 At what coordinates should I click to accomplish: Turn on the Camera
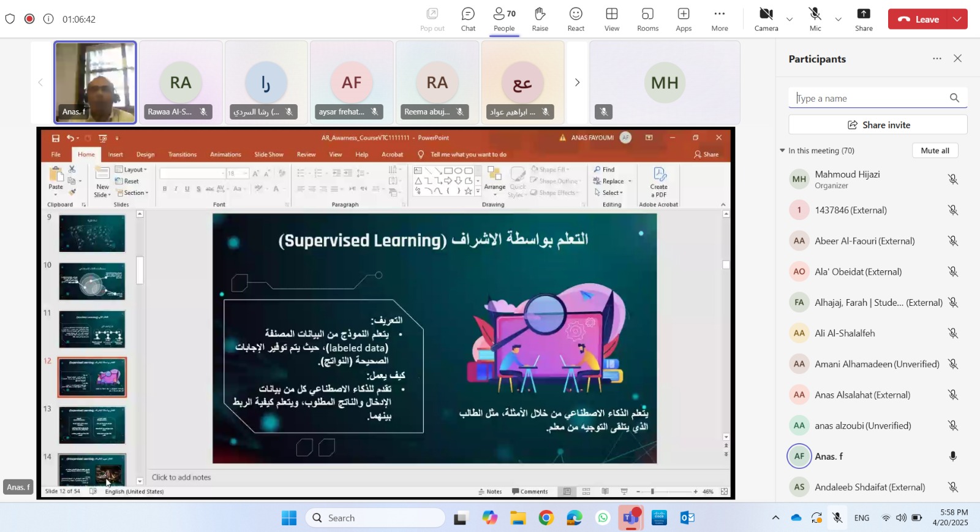(x=766, y=19)
